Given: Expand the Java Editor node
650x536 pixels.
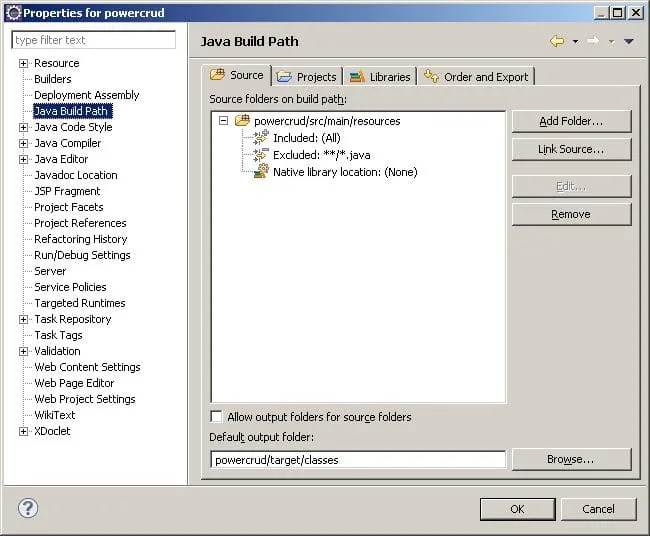Looking at the screenshot, I should click(x=24, y=159).
